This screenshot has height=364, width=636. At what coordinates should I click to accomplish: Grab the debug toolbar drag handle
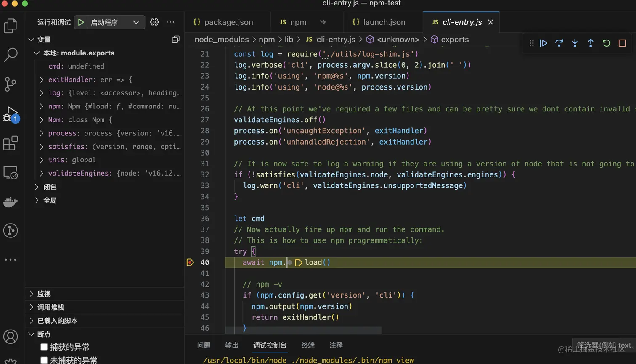coord(531,43)
